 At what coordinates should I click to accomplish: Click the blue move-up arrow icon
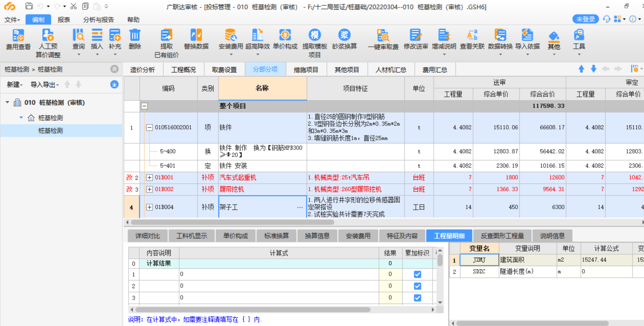pos(581,69)
